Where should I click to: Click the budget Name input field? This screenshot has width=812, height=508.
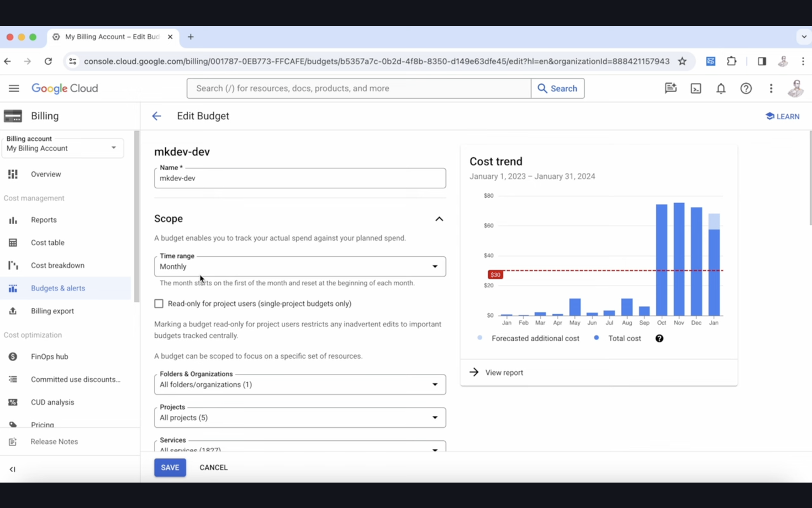tap(300, 178)
